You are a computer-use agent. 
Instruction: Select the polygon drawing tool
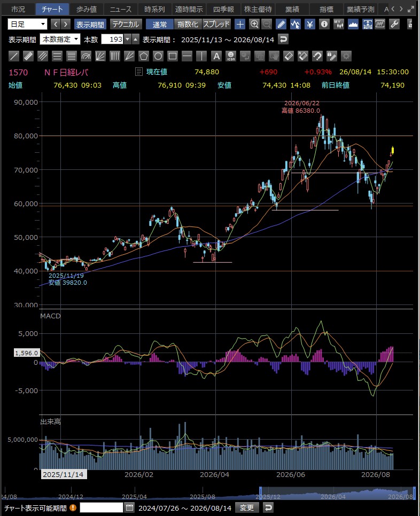(144, 56)
